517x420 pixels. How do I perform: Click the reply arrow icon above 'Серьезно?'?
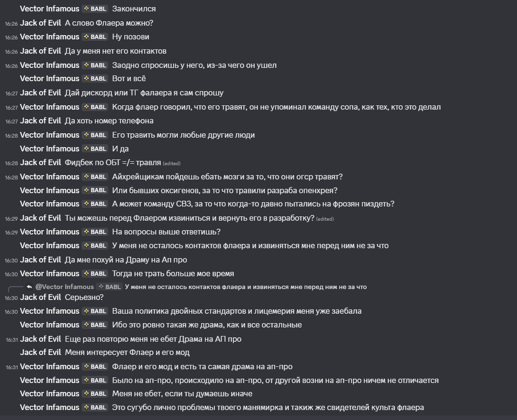29,287
